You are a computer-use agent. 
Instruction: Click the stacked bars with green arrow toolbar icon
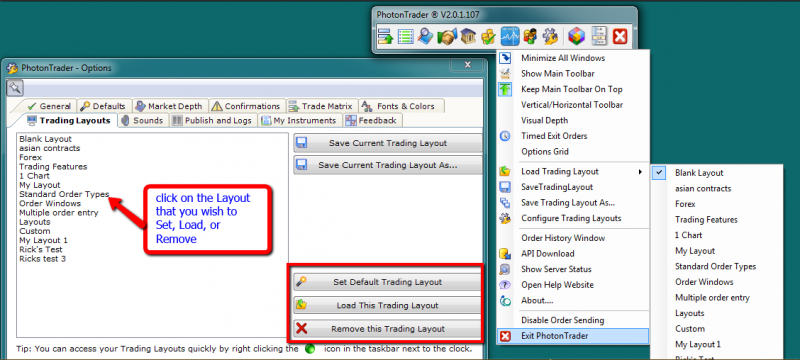point(385,37)
